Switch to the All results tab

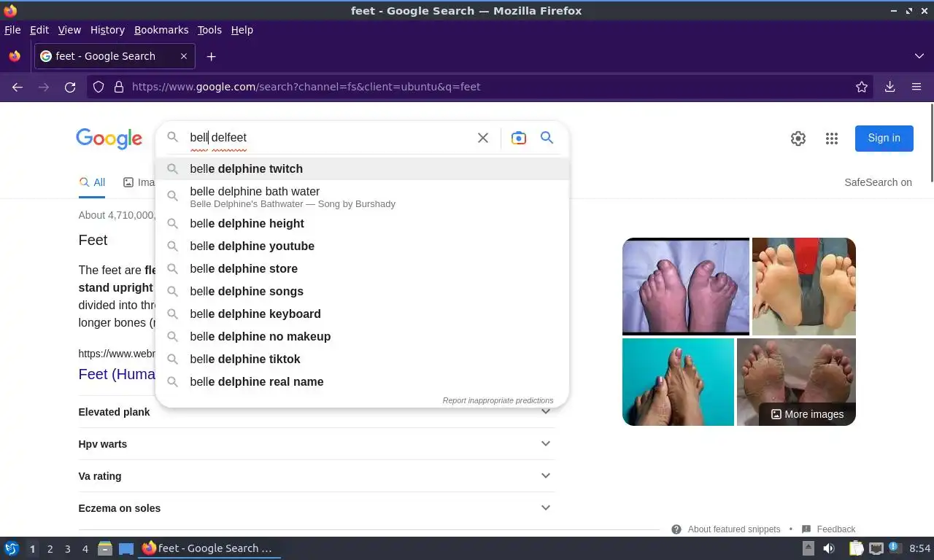92,182
